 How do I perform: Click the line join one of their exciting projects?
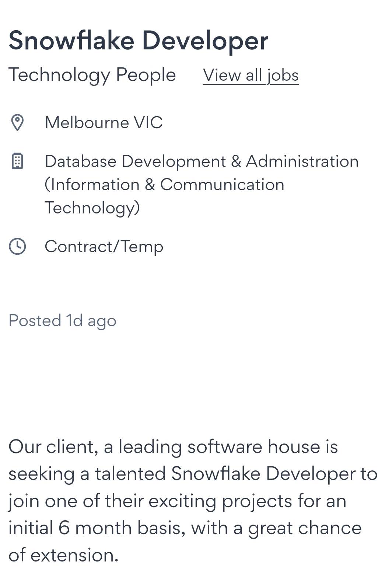[x=177, y=501]
